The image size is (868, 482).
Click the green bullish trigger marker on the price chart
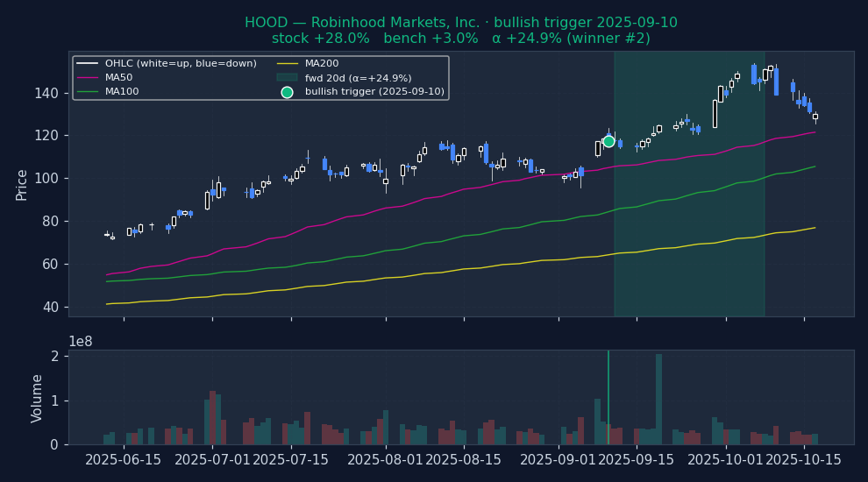[x=608, y=141]
